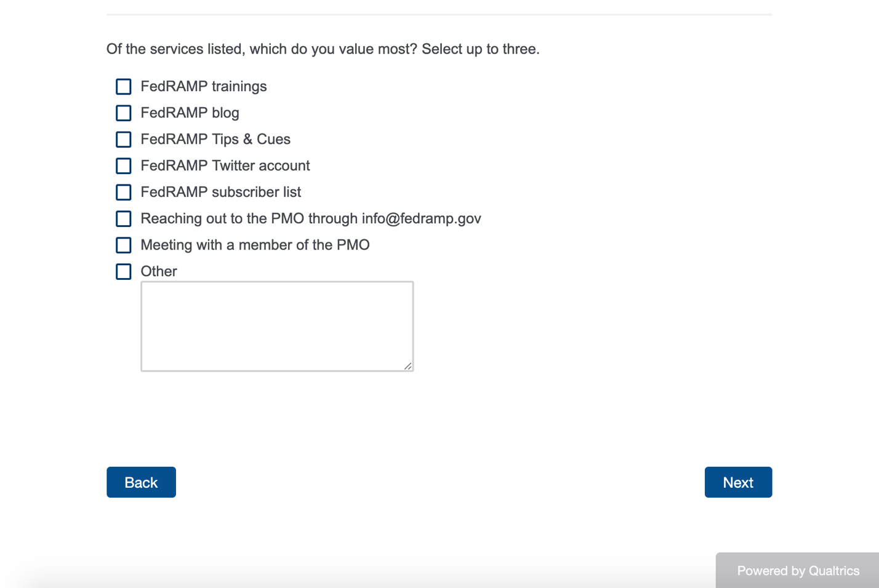The height and width of the screenshot is (588, 879).
Task: Click the text area resize handle
Action: tap(407, 366)
